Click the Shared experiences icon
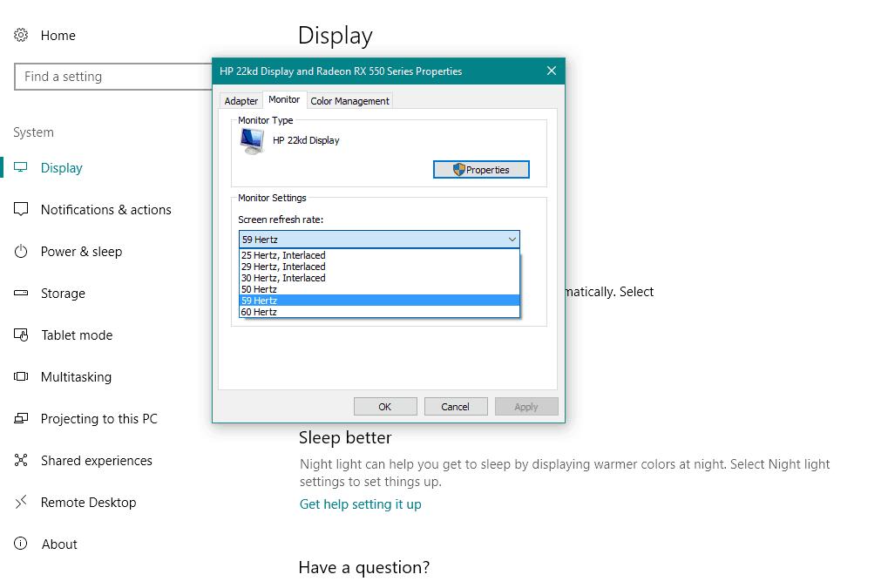The width and height of the screenshot is (888, 588). 21,460
